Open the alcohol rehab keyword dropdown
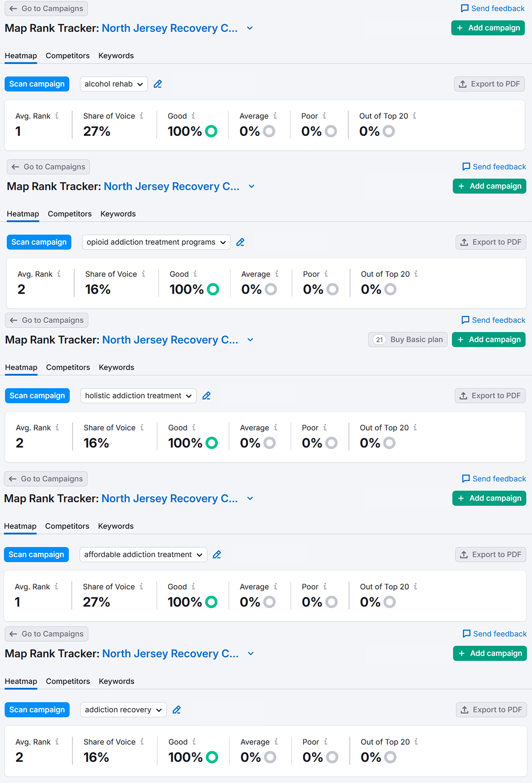 (x=114, y=84)
